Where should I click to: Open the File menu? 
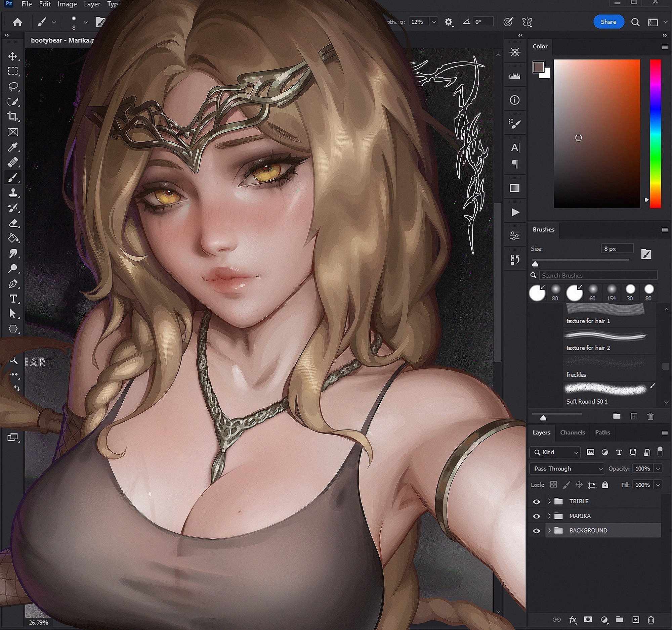[27, 4]
